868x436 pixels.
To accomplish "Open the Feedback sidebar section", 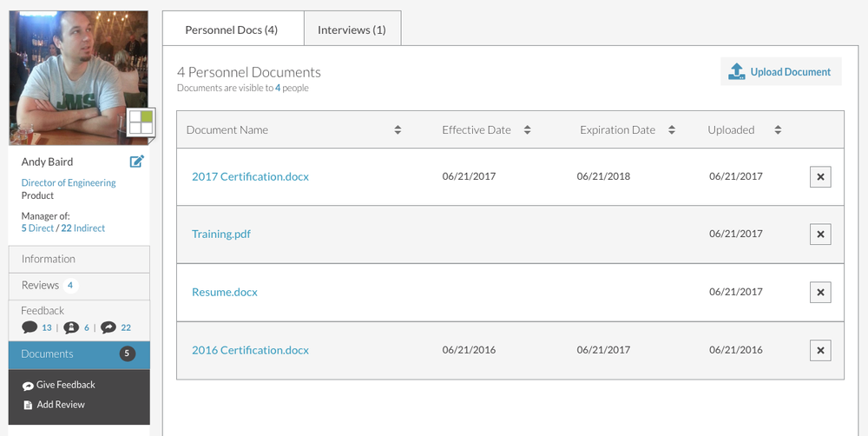I will coord(79,320).
